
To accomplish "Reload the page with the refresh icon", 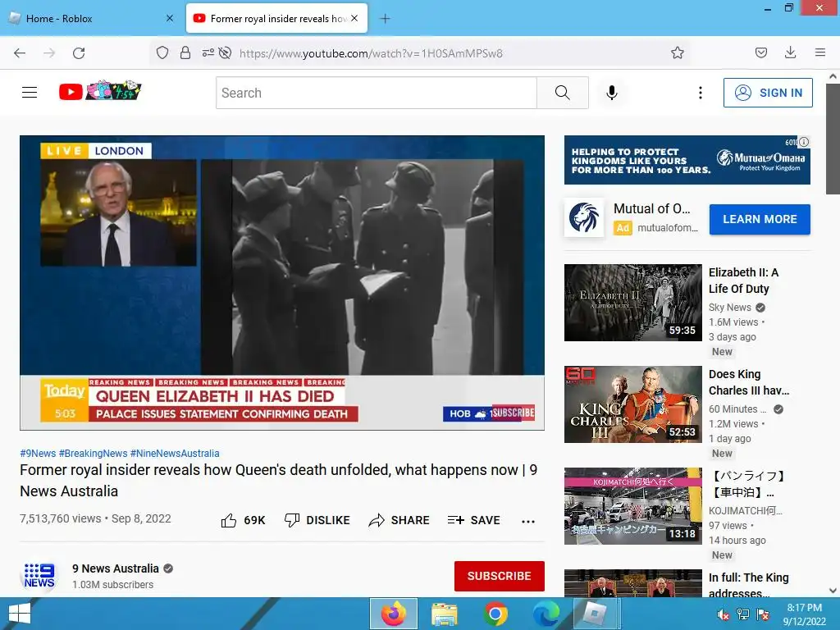I will pos(79,53).
